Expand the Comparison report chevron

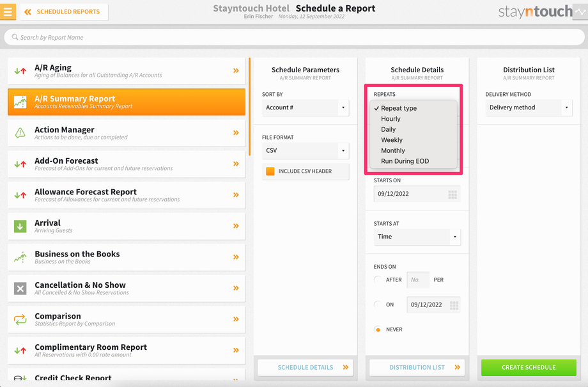tap(236, 319)
